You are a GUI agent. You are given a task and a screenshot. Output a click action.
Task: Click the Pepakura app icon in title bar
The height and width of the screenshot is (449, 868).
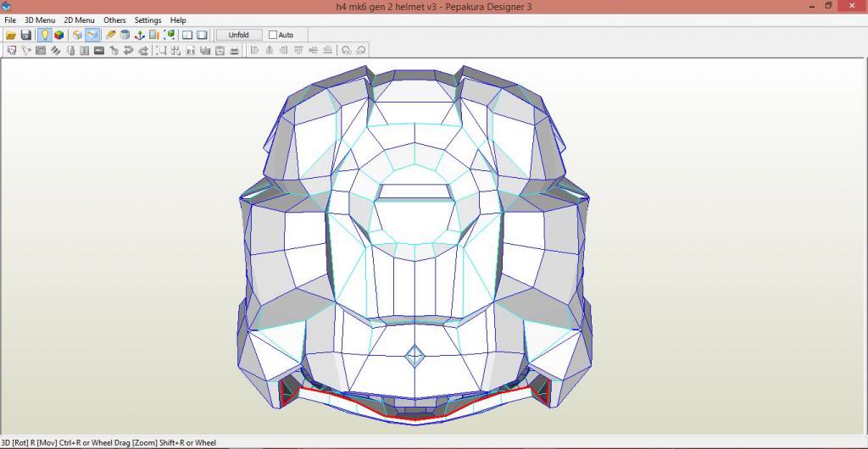point(6,6)
